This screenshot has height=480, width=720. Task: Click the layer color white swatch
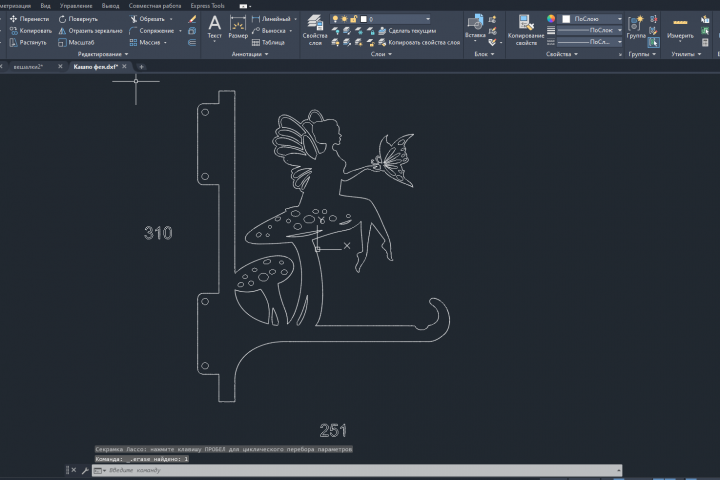(x=364, y=19)
